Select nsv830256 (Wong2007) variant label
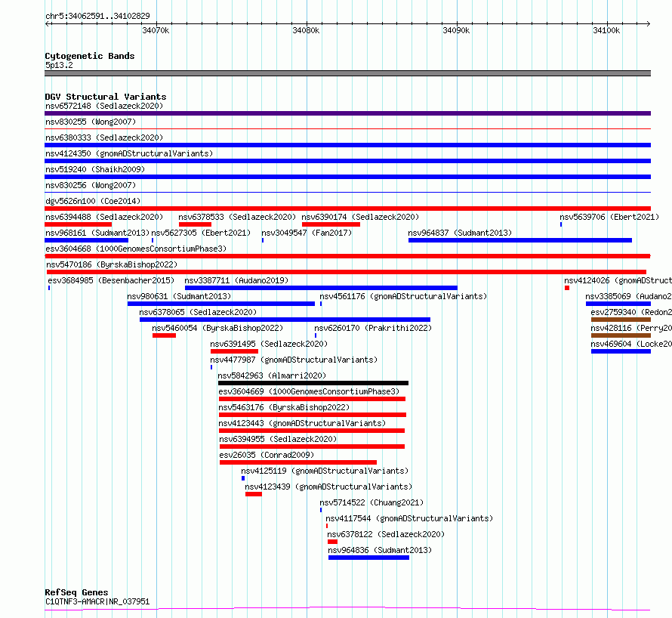This screenshot has width=672, height=618. (x=91, y=185)
